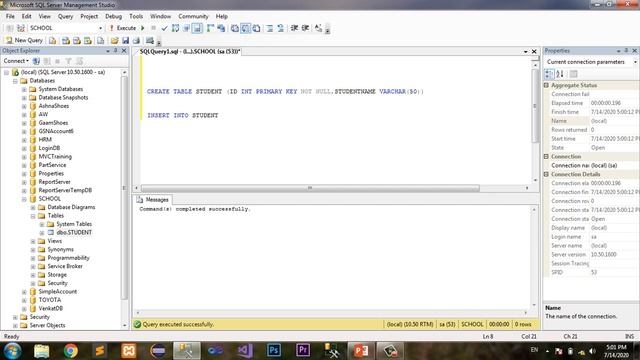
Task: Click Object Explorer Disconnect icon
Action: coord(47,61)
